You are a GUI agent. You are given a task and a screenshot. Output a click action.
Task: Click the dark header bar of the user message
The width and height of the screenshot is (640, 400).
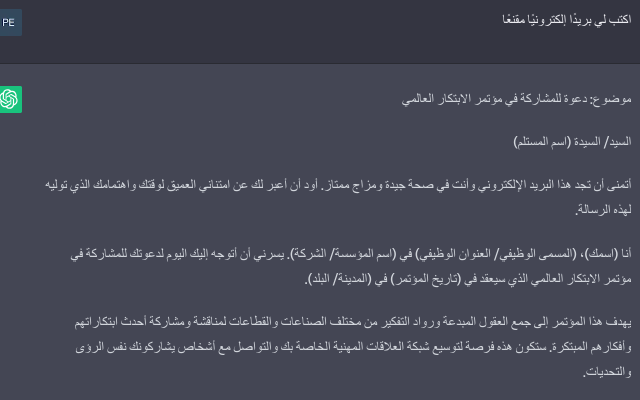[320, 32]
